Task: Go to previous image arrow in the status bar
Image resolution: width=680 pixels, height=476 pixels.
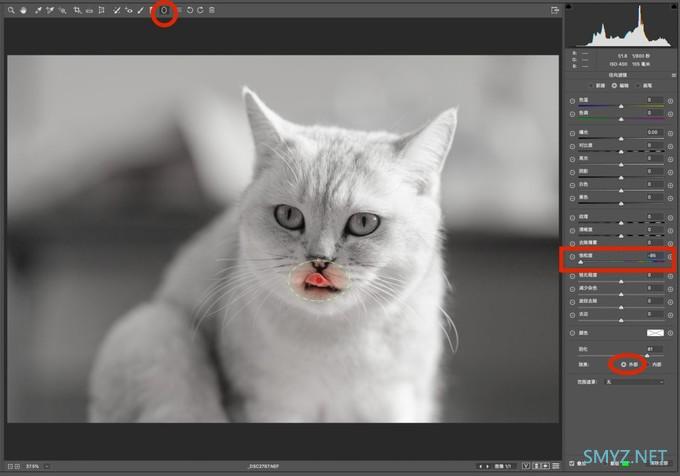Action: pos(480,466)
